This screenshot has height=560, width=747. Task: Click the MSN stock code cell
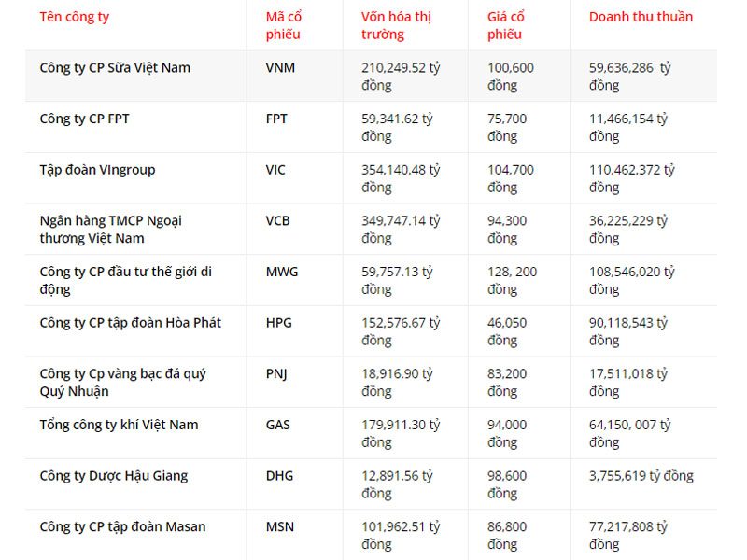pyautogui.click(x=279, y=526)
